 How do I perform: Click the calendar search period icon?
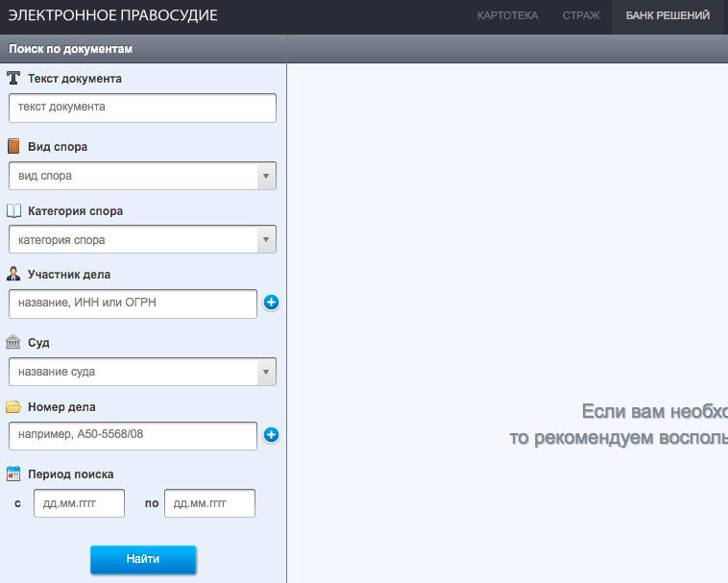click(x=13, y=474)
